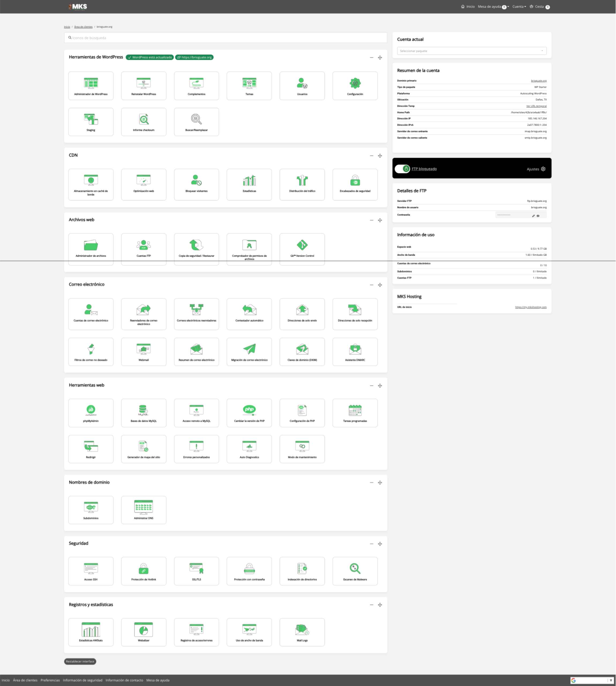The height and width of the screenshot is (686, 616).
Task: Open Tareas programadas
Action: pyautogui.click(x=355, y=413)
